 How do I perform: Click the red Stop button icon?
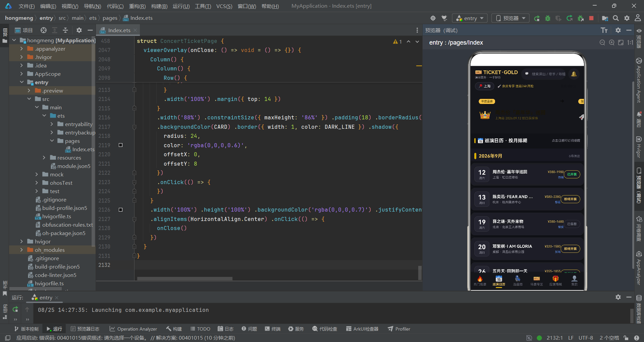click(x=591, y=18)
